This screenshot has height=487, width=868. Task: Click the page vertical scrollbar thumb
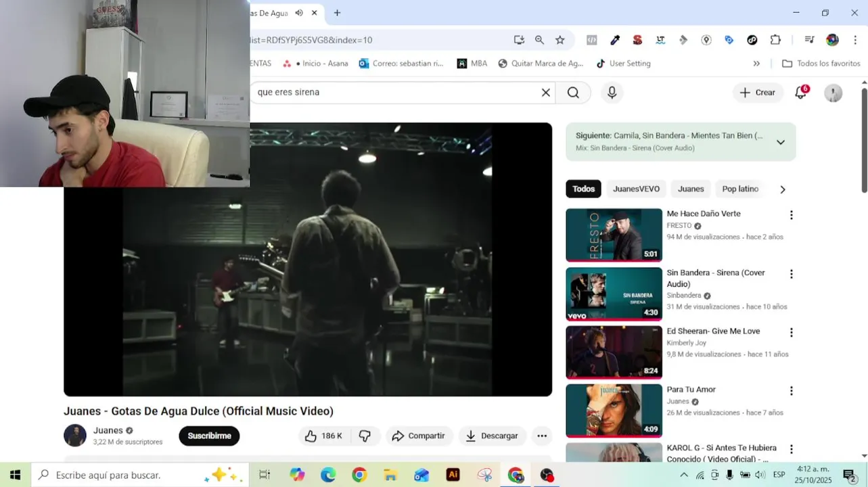(864, 140)
